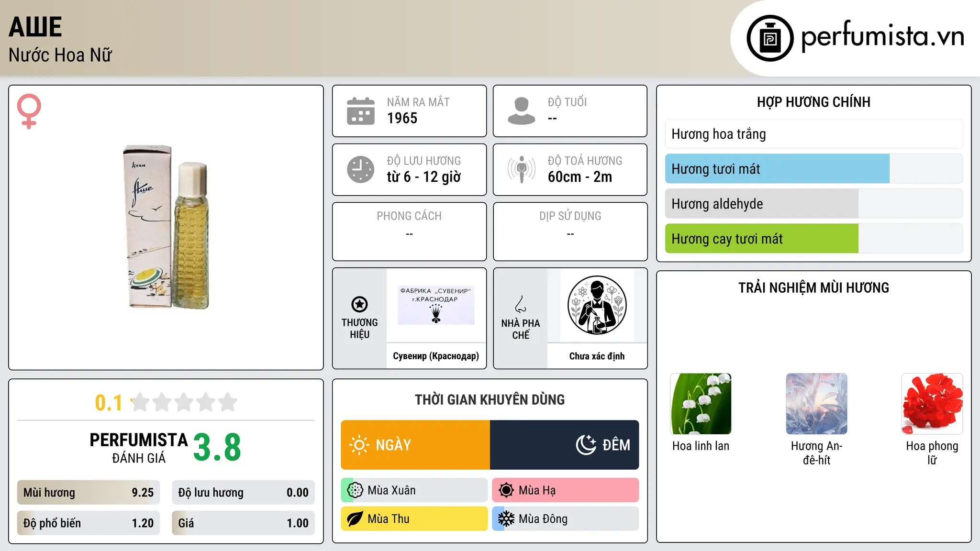Click the Mùa Thu season bar
The image size is (980, 551).
tap(414, 519)
